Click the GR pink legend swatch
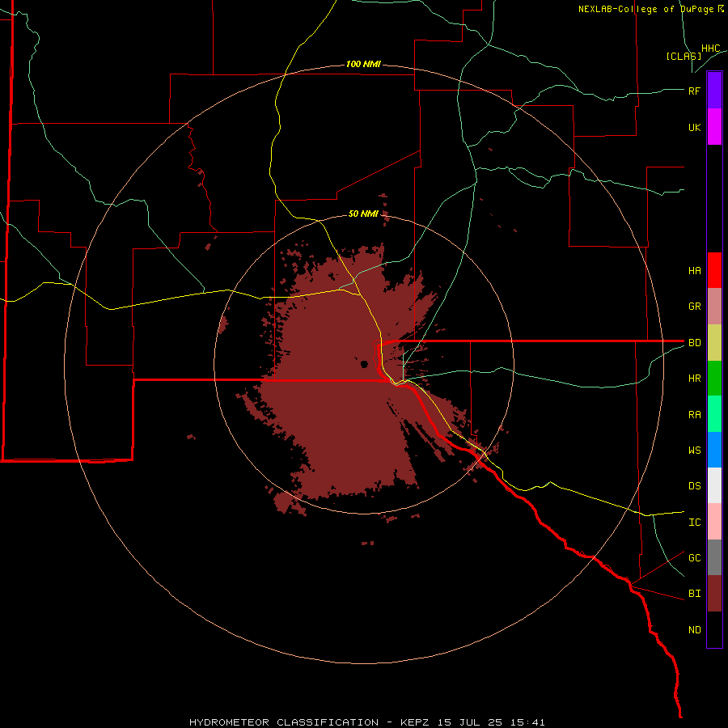Viewport: 728px width, 728px height. (714, 307)
